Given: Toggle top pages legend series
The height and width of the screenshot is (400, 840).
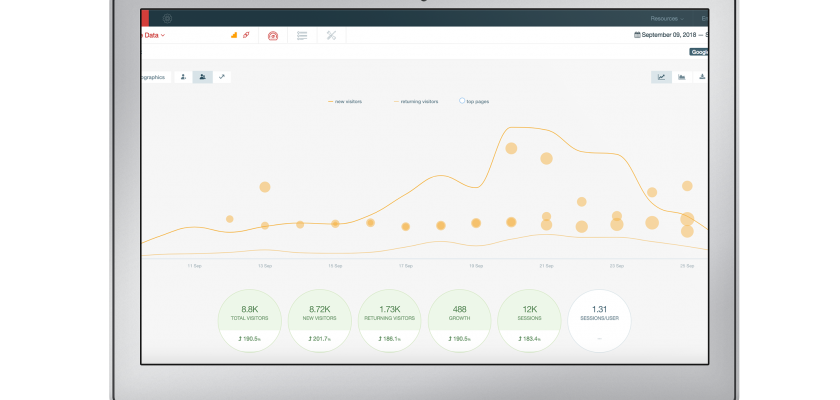Looking at the screenshot, I should click(475, 101).
